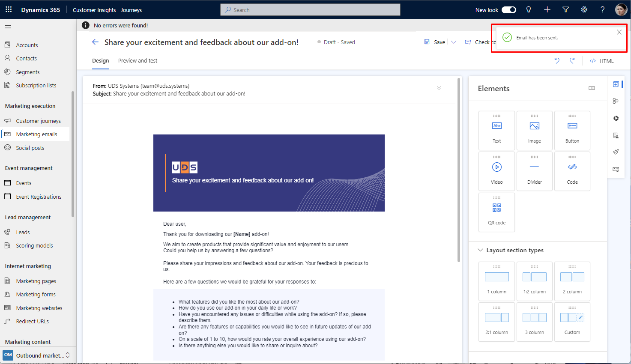Pop out the Elements panel icon
This screenshot has height=364, width=631.
(592, 88)
